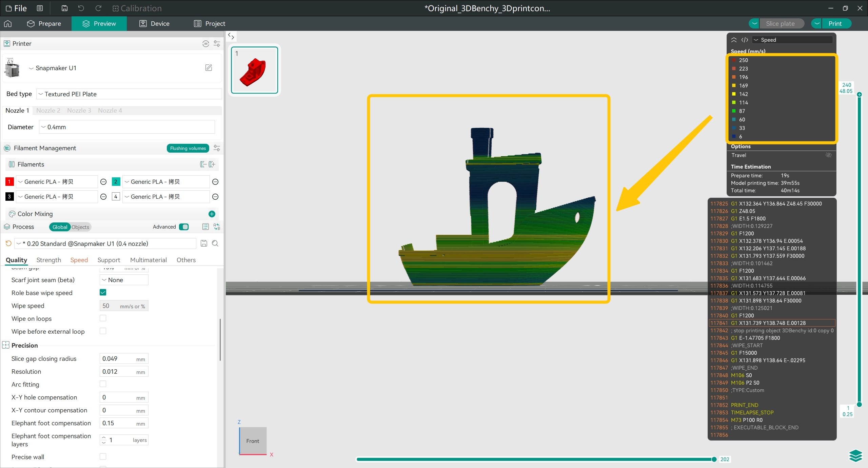Open the File menu
The width and height of the screenshot is (868, 468).
pyautogui.click(x=16, y=8)
